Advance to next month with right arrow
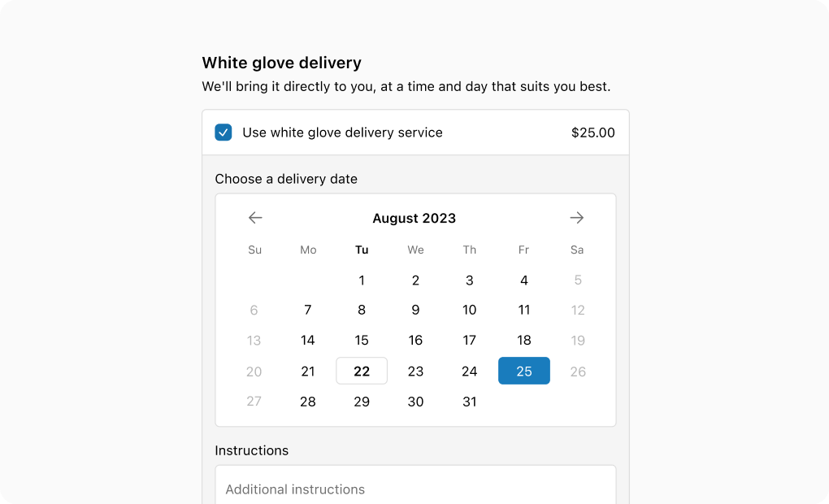This screenshot has height=504, width=829. pos(577,218)
